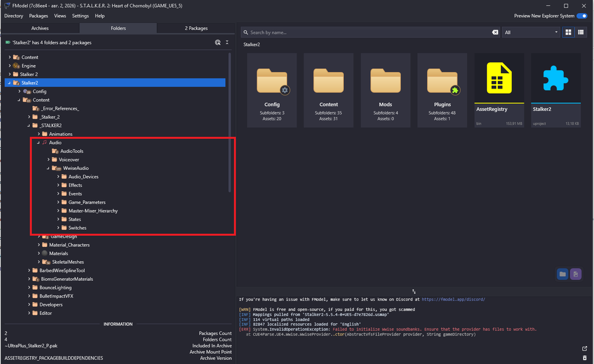Select the _Error_References_ tree folder
Image resolution: width=594 pixels, height=364 pixels.
60,108
